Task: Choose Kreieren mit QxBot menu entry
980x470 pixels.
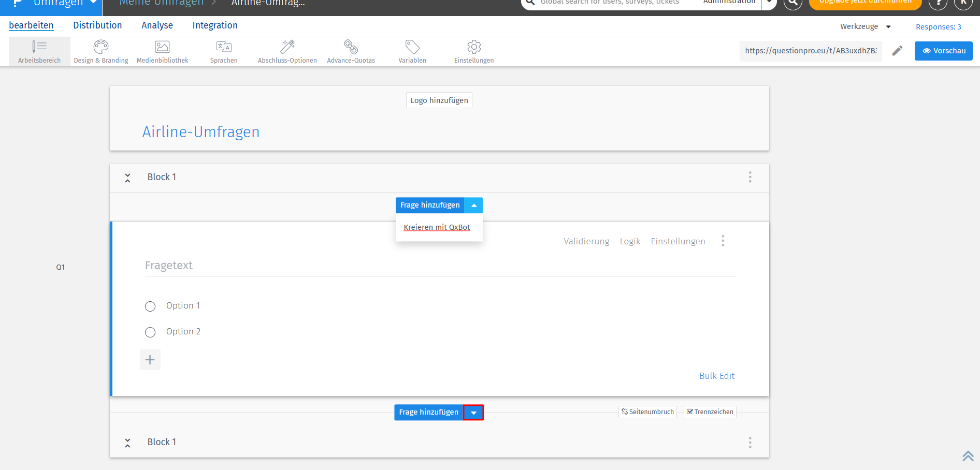Action: coord(437,227)
